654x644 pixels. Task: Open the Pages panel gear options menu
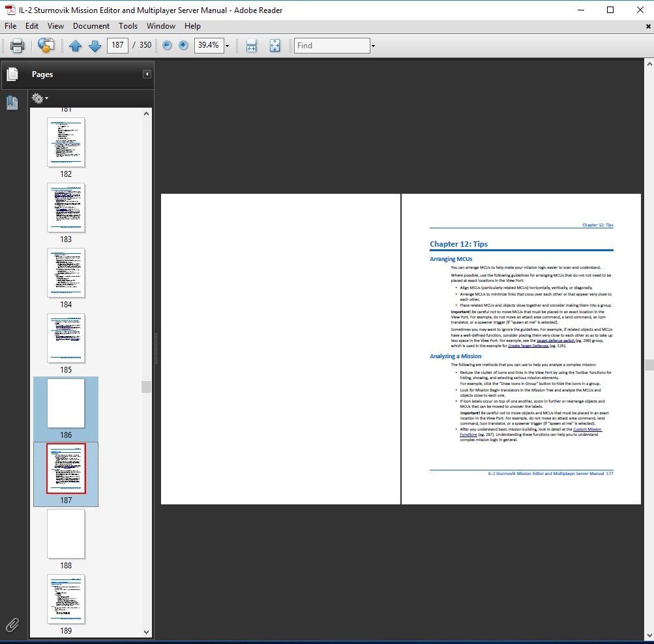point(39,99)
